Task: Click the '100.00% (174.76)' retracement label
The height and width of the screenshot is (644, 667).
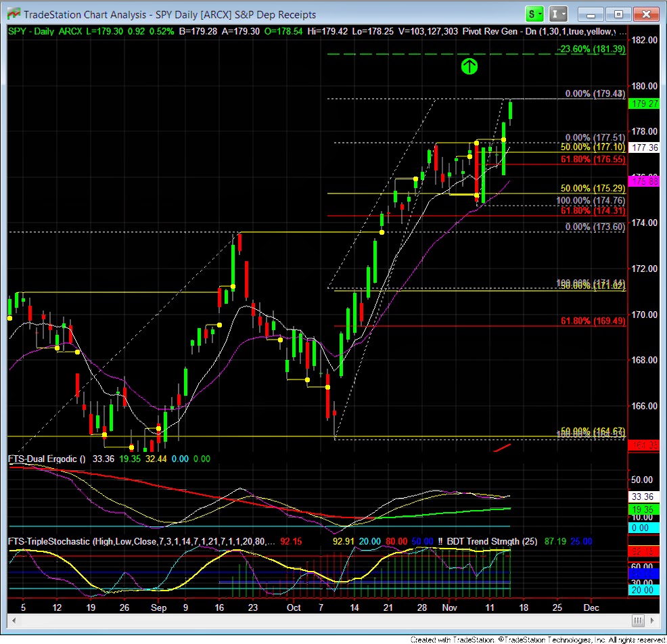Action: pos(591,200)
